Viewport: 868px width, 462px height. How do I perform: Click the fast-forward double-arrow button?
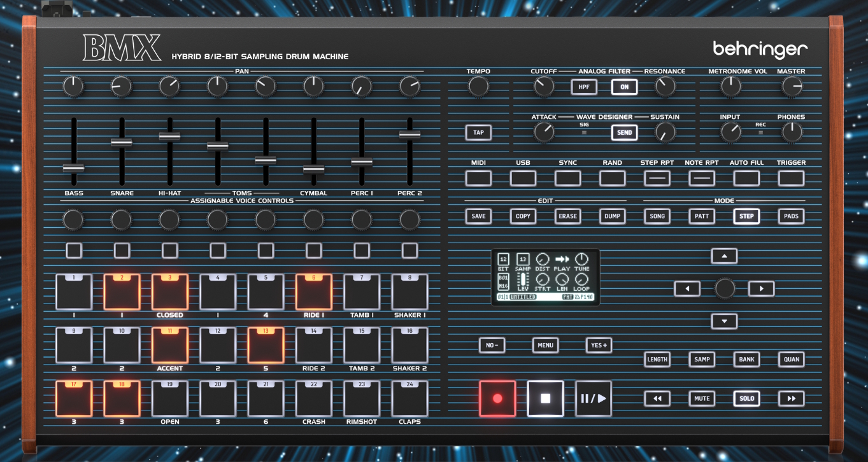coord(791,399)
